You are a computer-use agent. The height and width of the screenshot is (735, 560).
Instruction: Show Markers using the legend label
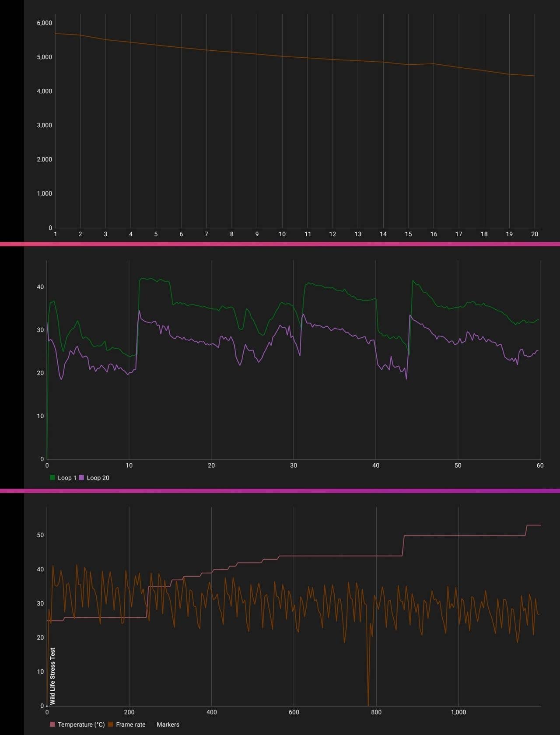[168, 724]
